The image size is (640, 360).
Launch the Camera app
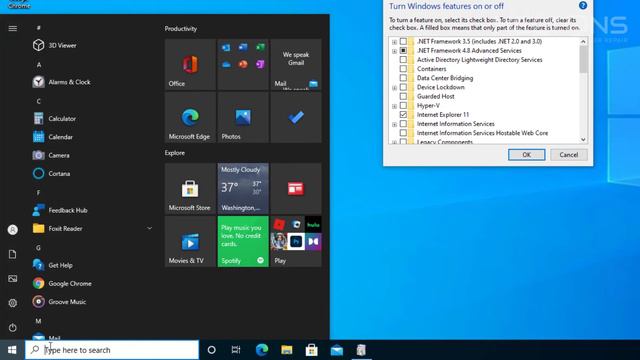pos(51,156)
